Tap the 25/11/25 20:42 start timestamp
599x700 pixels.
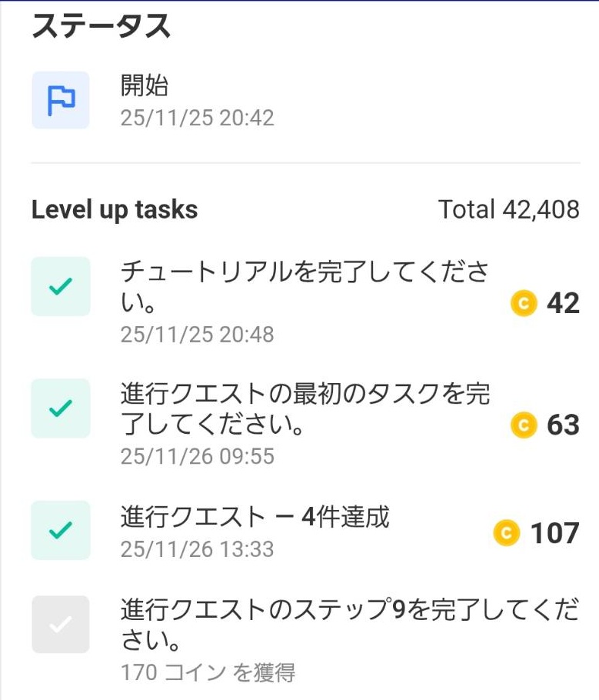[197, 118]
